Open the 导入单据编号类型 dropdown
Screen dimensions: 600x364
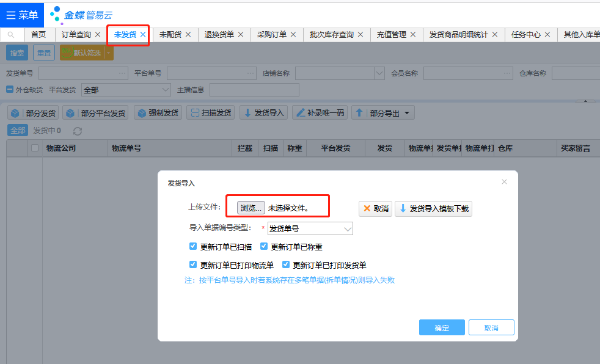(310, 229)
